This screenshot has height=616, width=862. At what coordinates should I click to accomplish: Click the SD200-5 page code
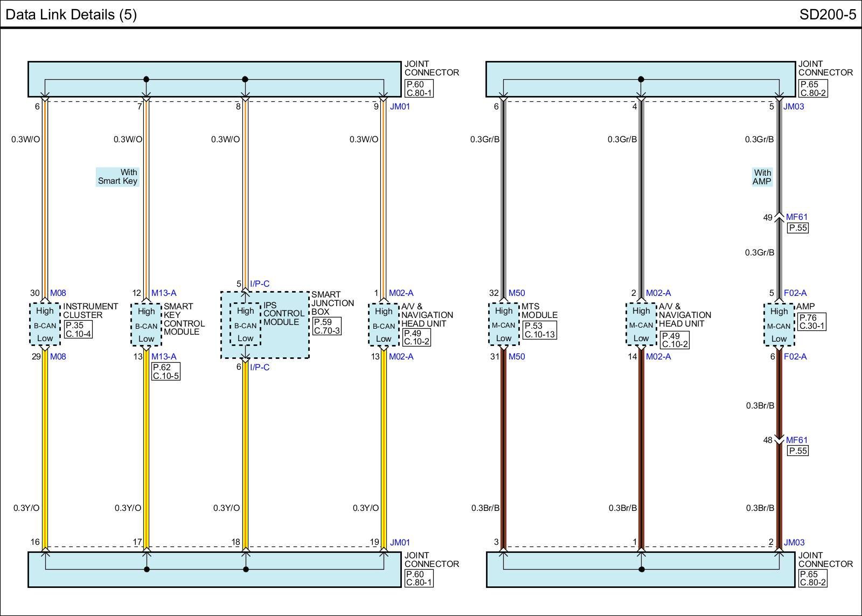tap(827, 14)
